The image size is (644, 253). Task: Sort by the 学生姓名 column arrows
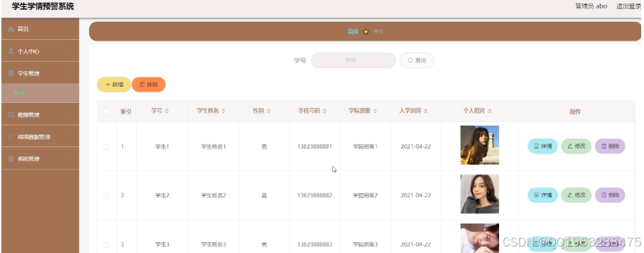click(x=224, y=111)
